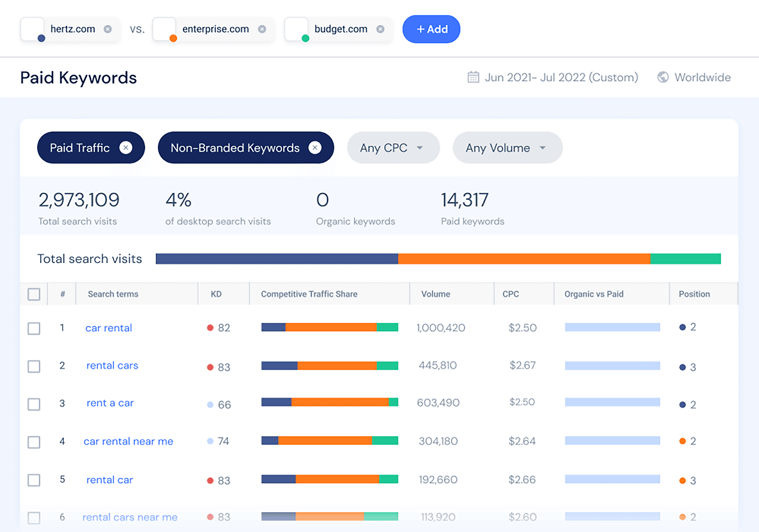Remove hertz.com from the comparison

[x=107, y=29]
